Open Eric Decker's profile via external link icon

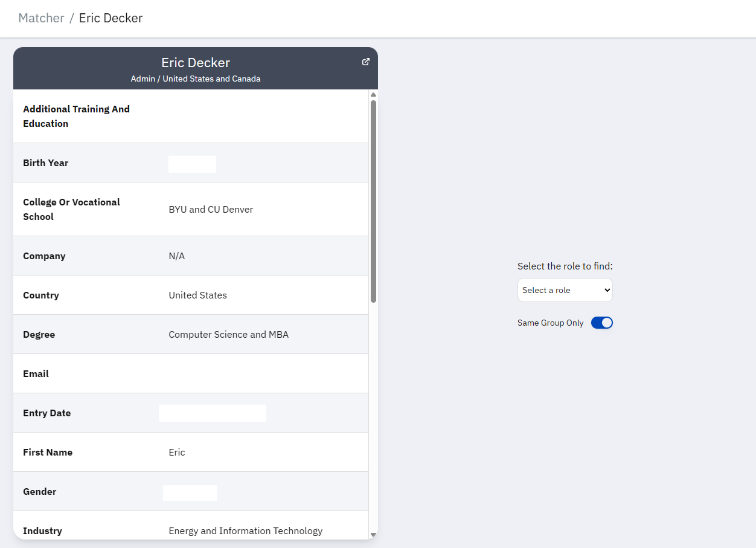(x=365, y=61)
